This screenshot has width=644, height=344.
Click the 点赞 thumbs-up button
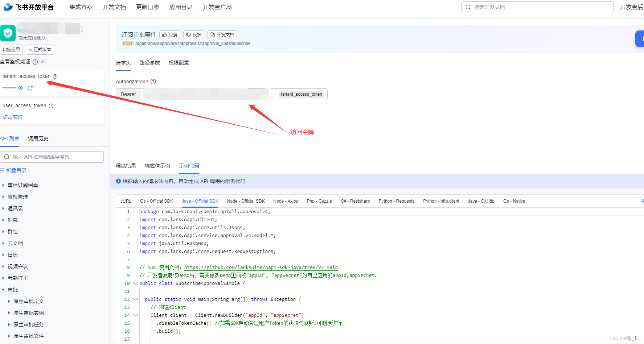coord(170,35)
